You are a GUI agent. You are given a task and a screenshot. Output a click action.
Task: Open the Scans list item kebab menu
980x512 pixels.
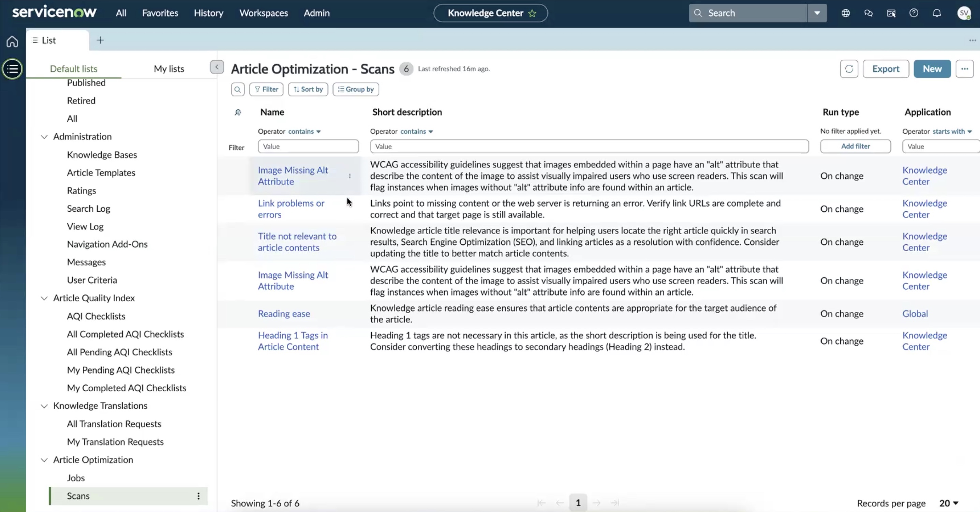click(198, 496)
